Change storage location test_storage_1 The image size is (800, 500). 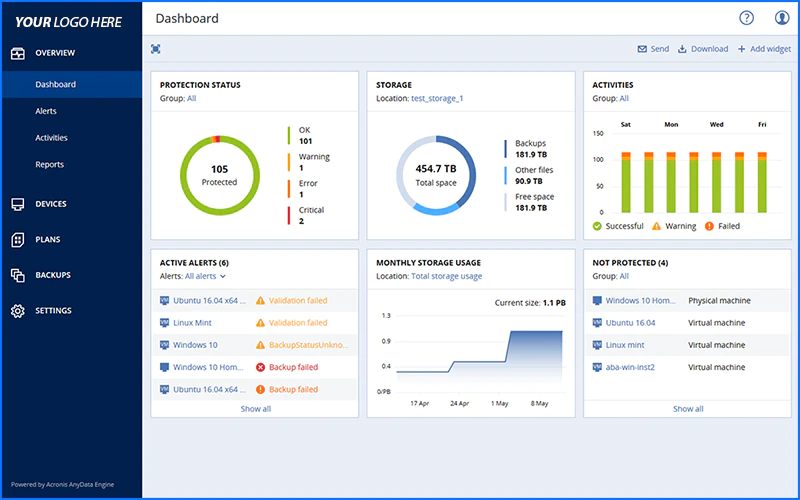pyautogui.click(x=437, y=98)
